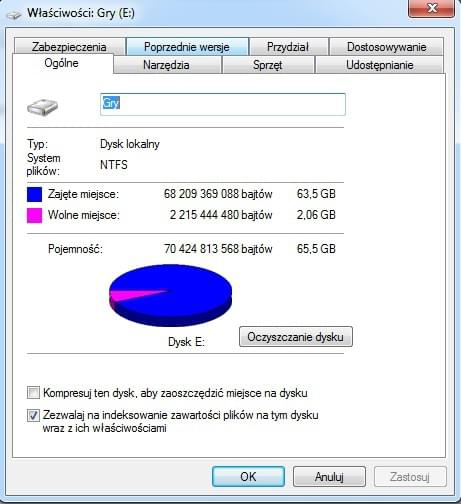Open the Narzędzia tab
Image resolution: width=461 pixels, height=504 pixels.
166,65
